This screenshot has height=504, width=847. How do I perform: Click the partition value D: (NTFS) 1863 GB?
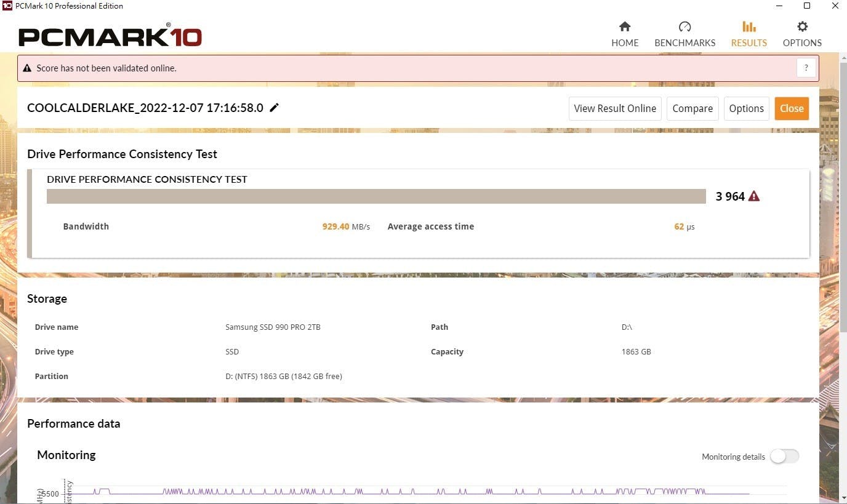pyautogui.click(x=284, y=376)
